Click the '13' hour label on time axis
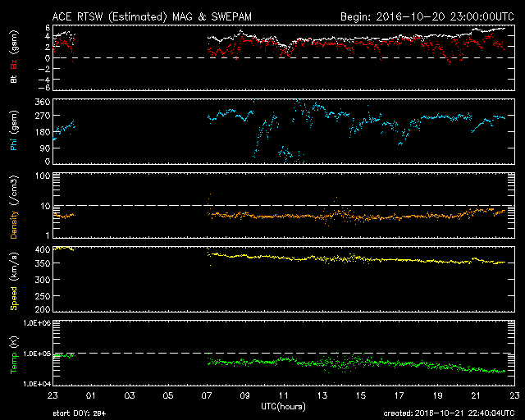 tap(322, 396)
